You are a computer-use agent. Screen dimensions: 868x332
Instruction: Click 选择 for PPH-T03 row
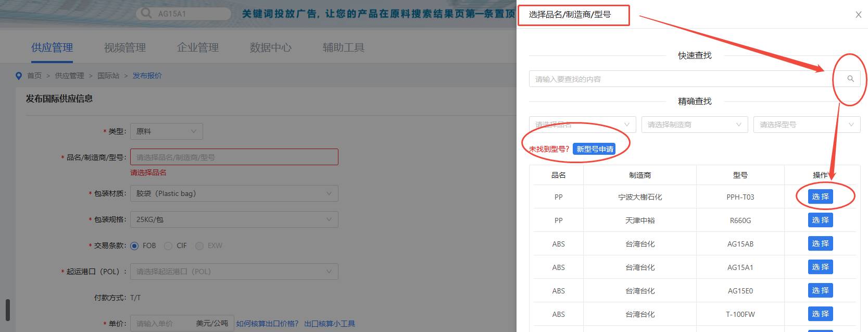[821, 196]
